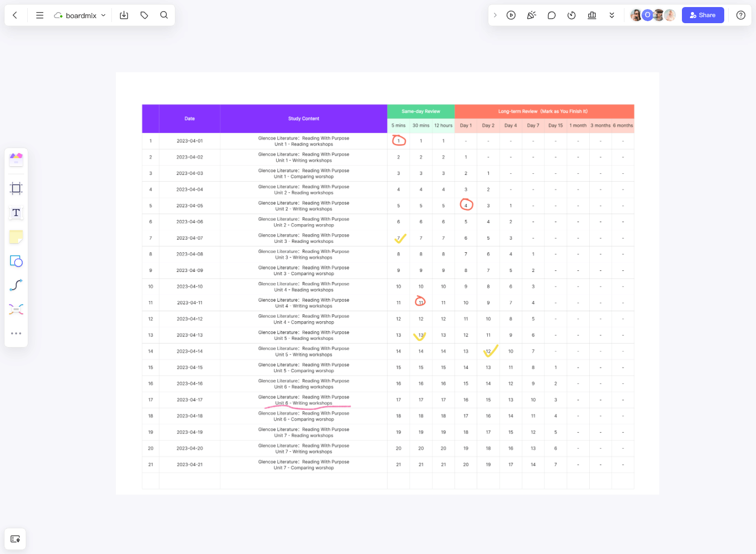The height and width of the screenshot is (554, 756).
Task: Click the Study Content column header
Action: point(303,119)
